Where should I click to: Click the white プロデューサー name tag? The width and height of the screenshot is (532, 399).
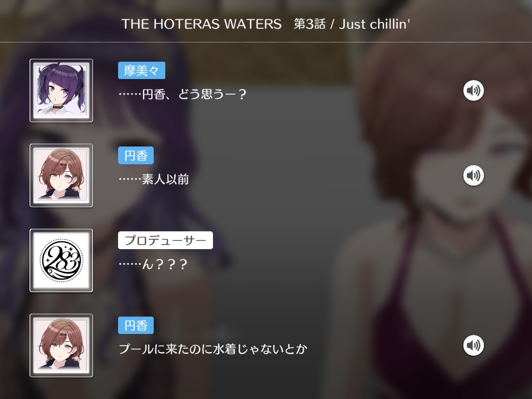(165, 240)
